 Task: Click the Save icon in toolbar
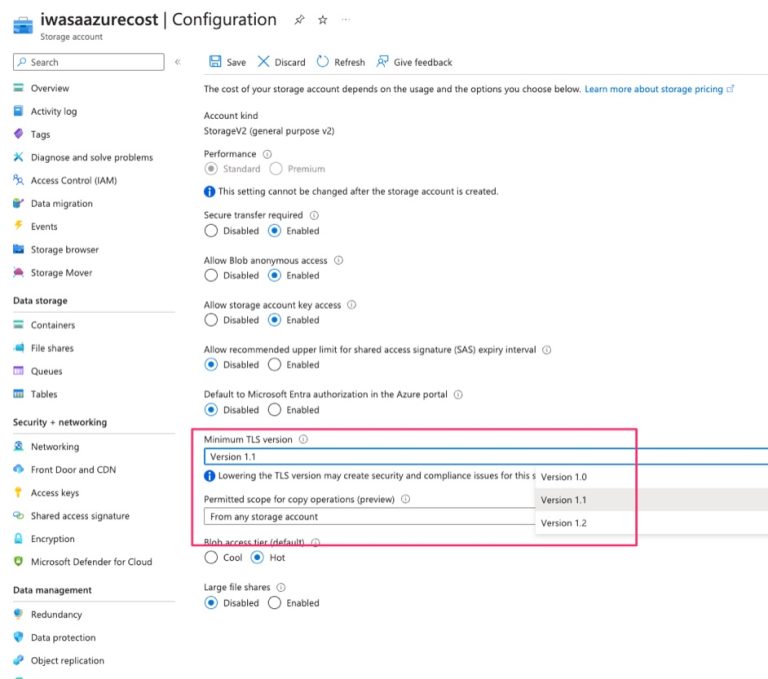coord(215,62)
